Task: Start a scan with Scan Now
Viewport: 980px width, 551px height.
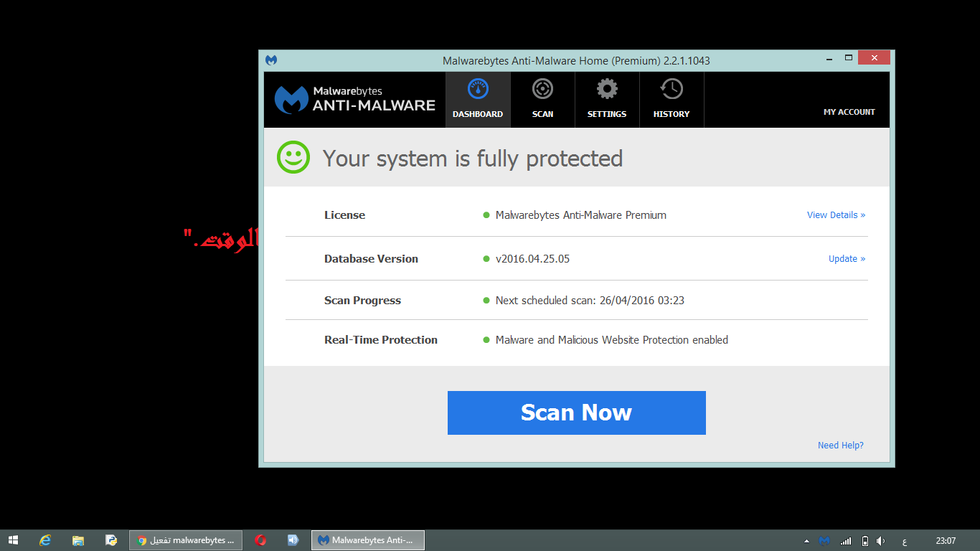Action: pos(577,413)
